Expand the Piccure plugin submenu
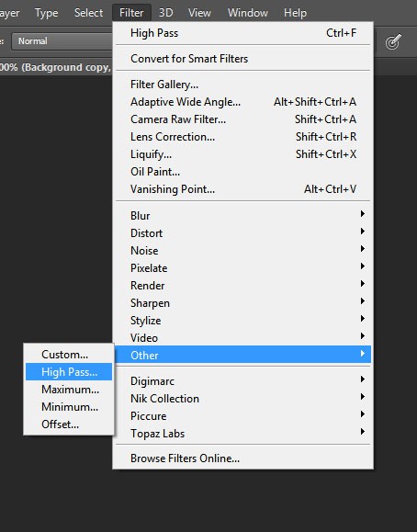 tap(242, 416)
